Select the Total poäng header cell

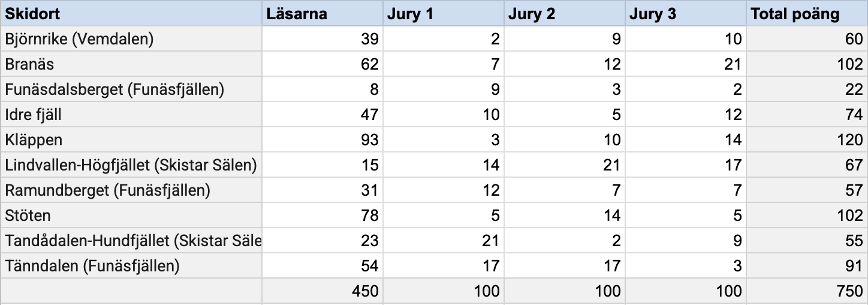pyautogui.click(x=807, y=14)
